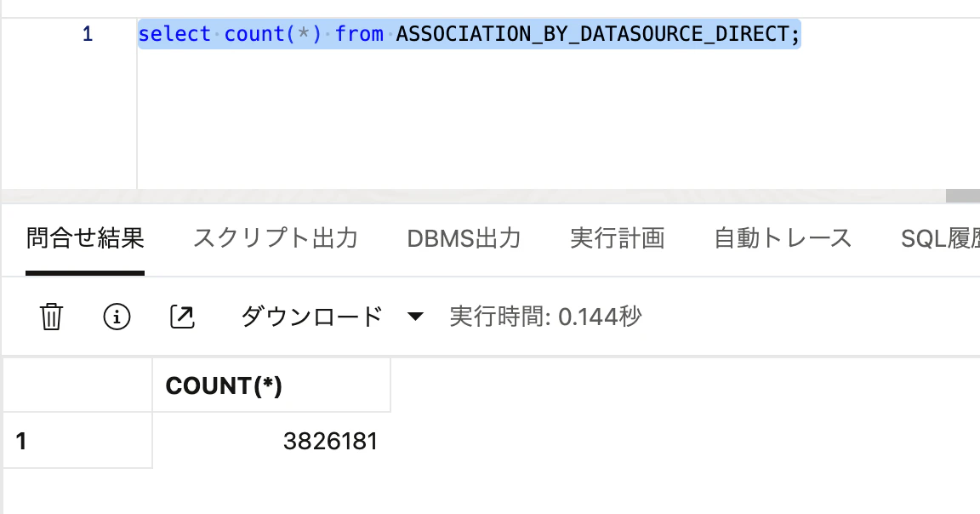Open the SQL履歴 tab
980x514 pixels.
point(940,238)
